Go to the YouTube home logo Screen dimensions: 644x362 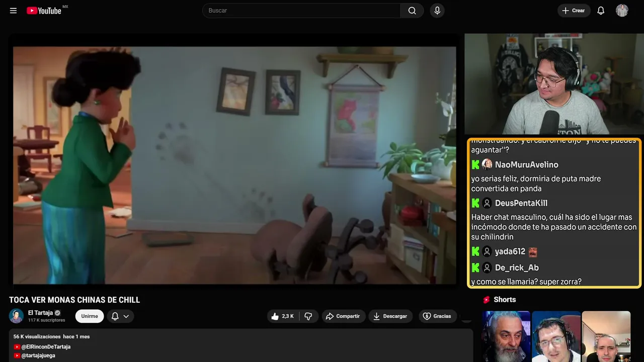[x=44, y=11]
